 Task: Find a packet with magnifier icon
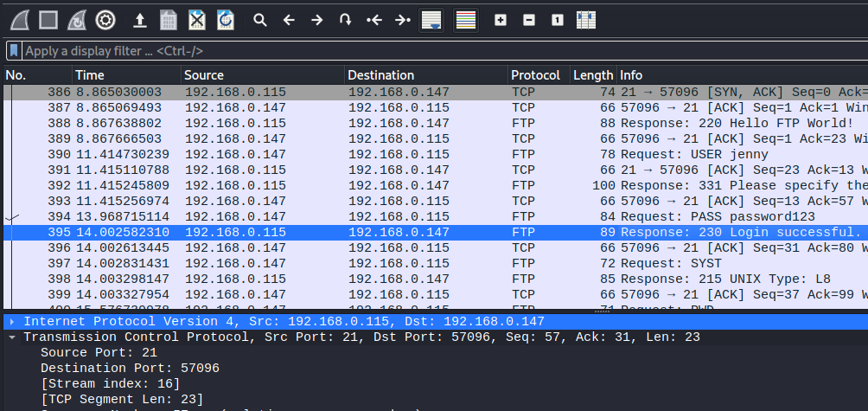coord(259,21)
